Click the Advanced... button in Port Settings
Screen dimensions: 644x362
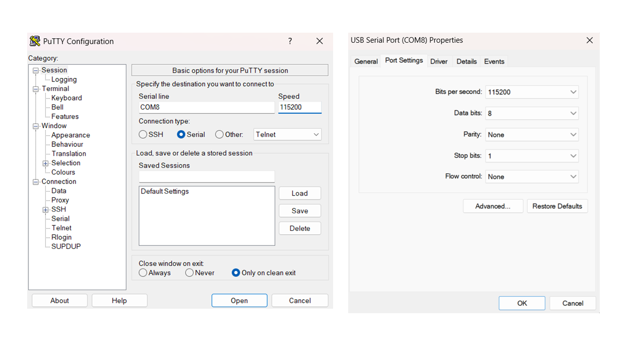(x=493, y=206)
